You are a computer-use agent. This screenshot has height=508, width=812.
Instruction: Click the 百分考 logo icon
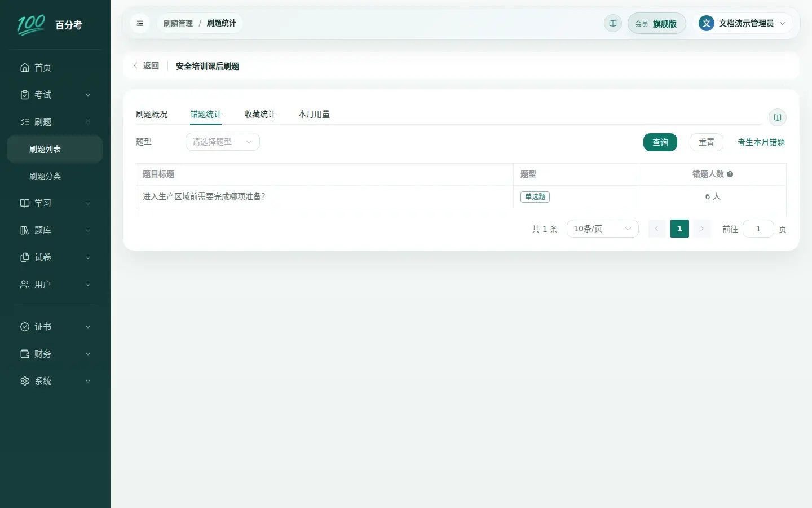[x=31, y=25]
